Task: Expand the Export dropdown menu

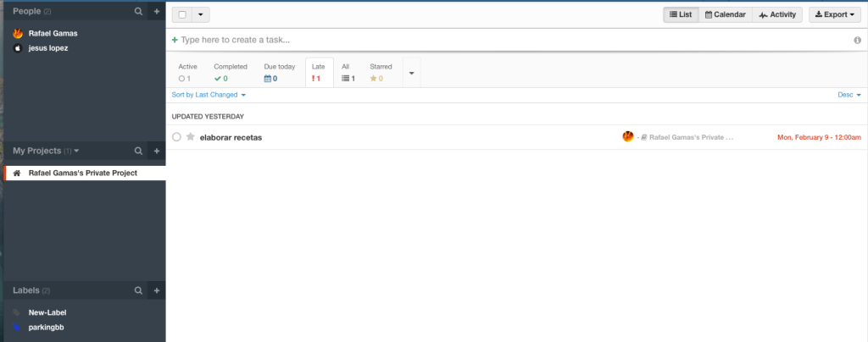Action: click(834, 14)
